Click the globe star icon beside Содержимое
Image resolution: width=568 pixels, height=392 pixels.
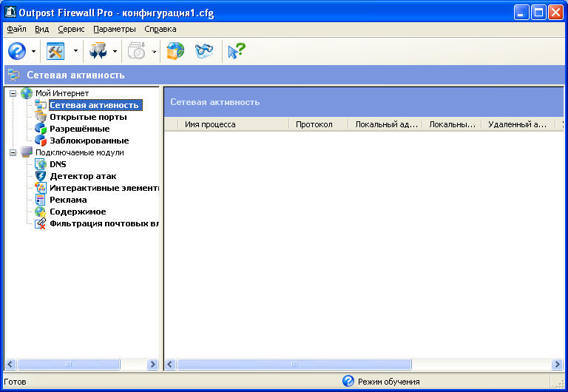coord(41,212)
